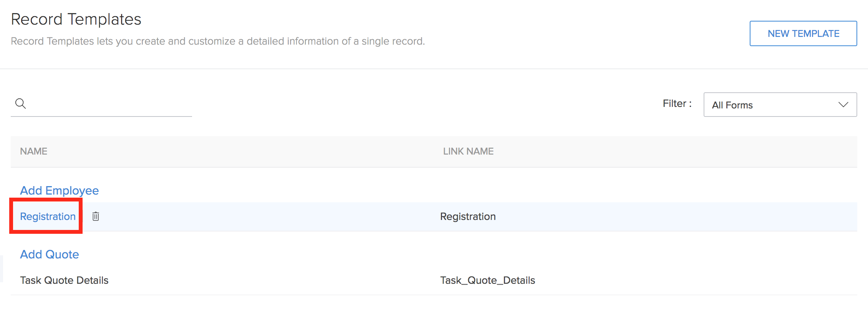Viewport: 868px width, 313px height.
Task: Click the Registration link name cell
Action: coord(468,216)
